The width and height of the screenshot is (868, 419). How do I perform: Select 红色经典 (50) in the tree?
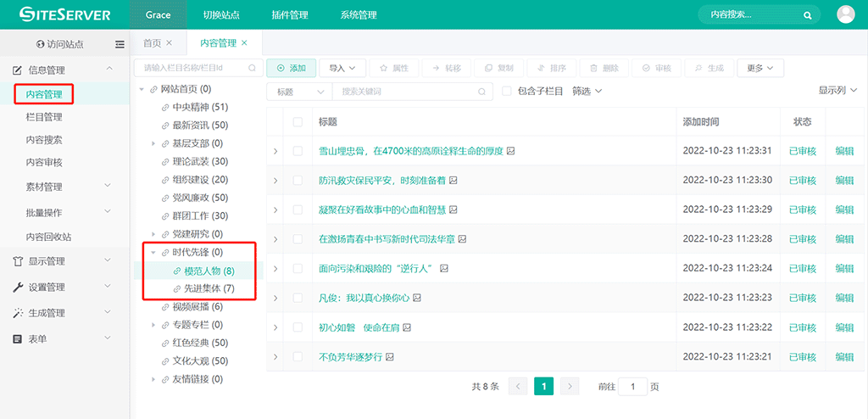[200, 343]
